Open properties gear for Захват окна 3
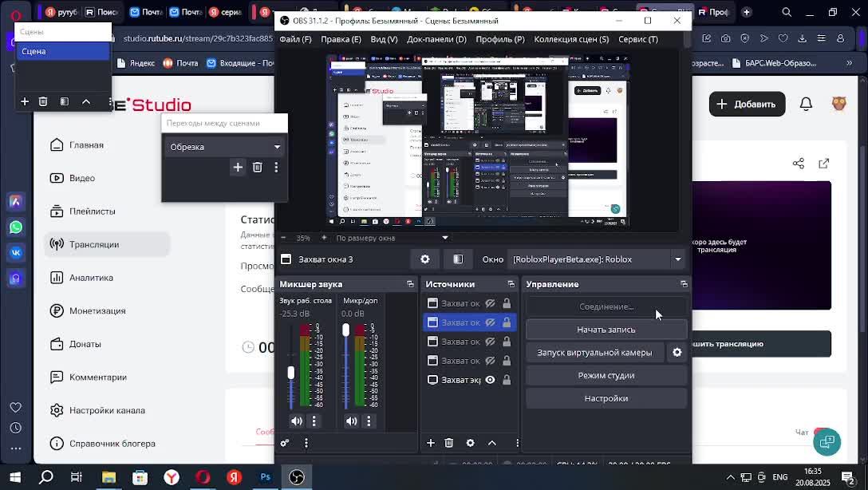The width and height of the screenshot is (868, 490). tap(425, 259)
